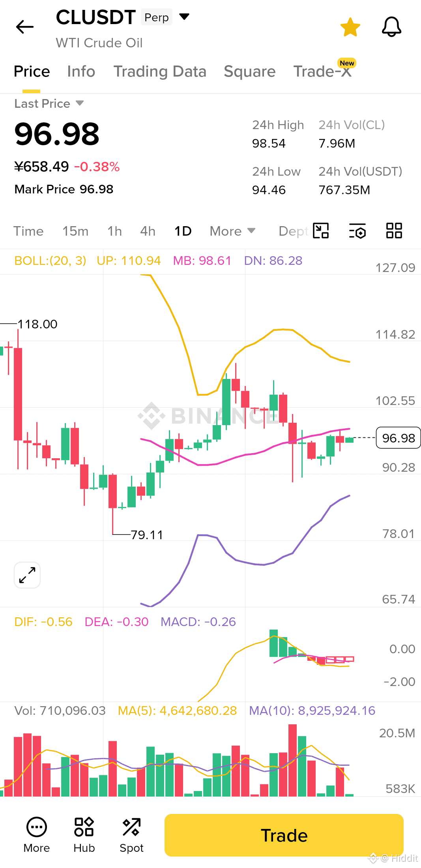The width and height of the screenshot is (421, 868).
Task: Open the Hub shortcut
Action: 84,835
